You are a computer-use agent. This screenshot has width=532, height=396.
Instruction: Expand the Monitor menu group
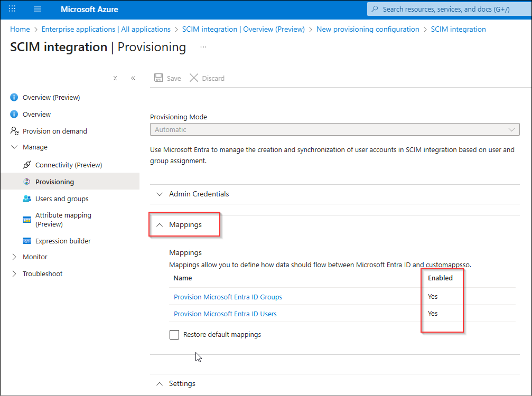coord(14,257)
